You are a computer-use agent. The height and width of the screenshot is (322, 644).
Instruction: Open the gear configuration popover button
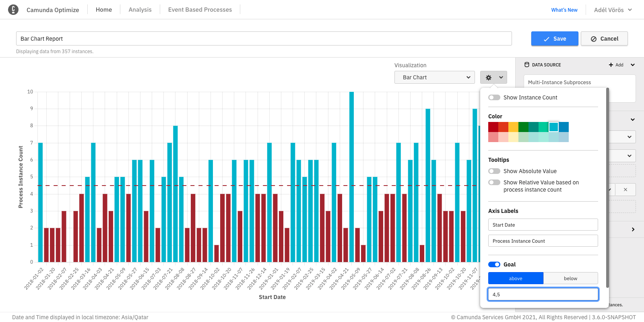pyautogui.click(x=493, y=77)
